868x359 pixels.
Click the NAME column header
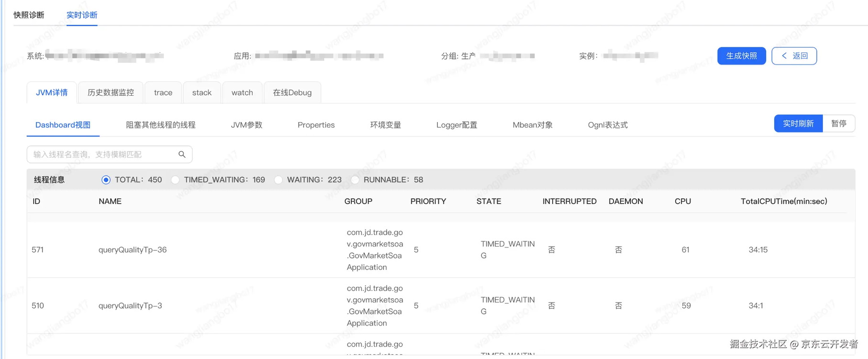click(110, 202)
